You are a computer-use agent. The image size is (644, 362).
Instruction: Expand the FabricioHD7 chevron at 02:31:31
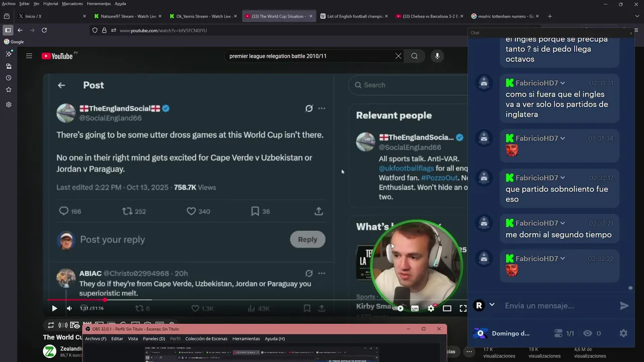click(562, 83)
